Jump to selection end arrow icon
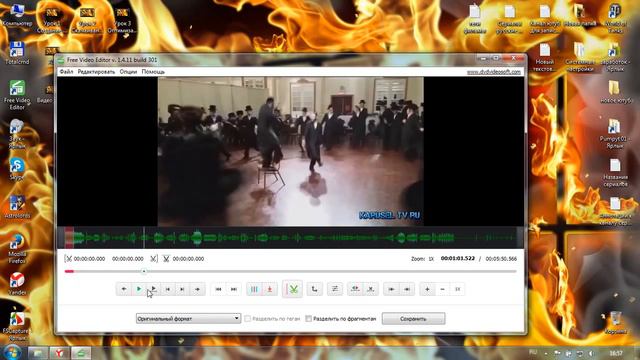The width and height of the screenshot is (640, 360). point(407,289)
